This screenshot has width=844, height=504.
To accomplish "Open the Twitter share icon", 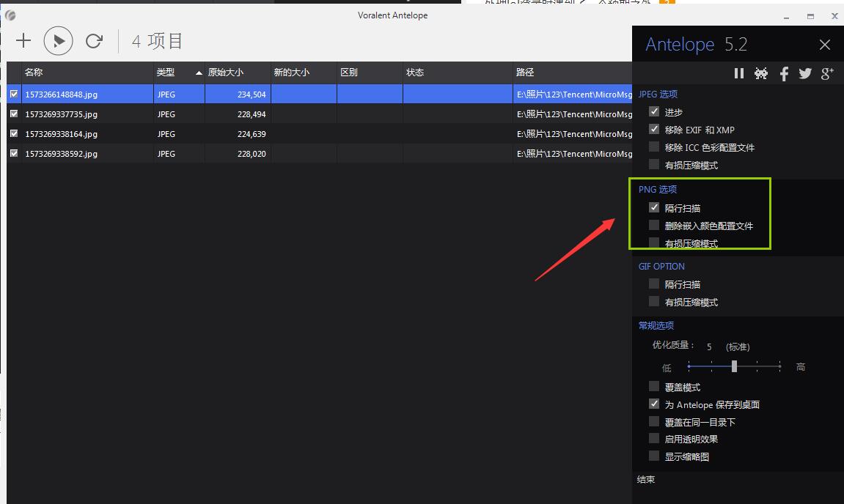I will click(x=805, y=73).
